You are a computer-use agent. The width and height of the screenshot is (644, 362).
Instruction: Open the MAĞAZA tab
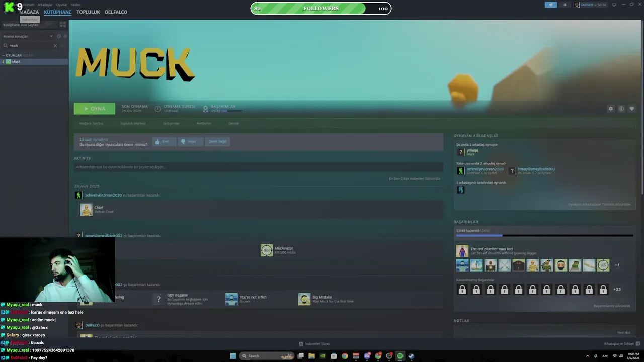click(x=29, y=12)
